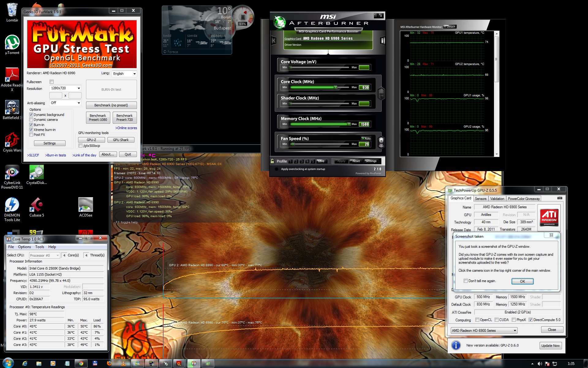Toggle the Burn-in checkbox
This screenshot has height=368, width=588.
click(x=31, y=125)
